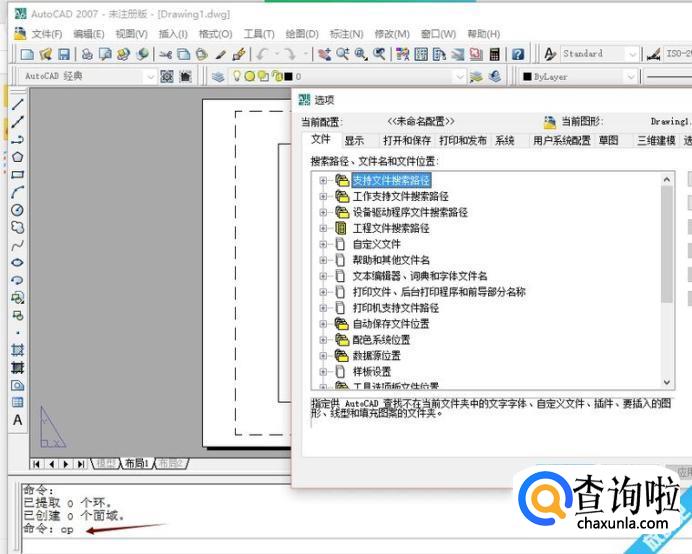Select the Rectangle drawing tool
This screenshot has width=692, height=554.
click(18, 175)
